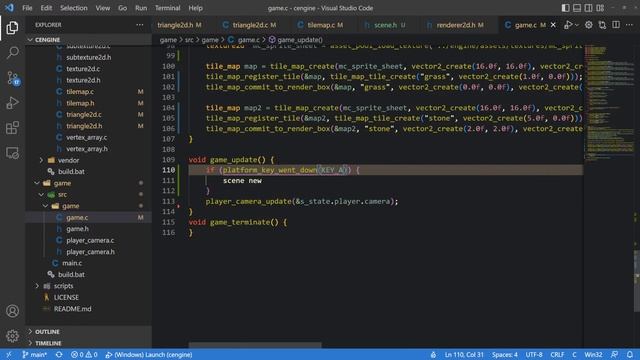Click the Run or Debug play icon
The image size is (640, 360).
click(568, 25)
